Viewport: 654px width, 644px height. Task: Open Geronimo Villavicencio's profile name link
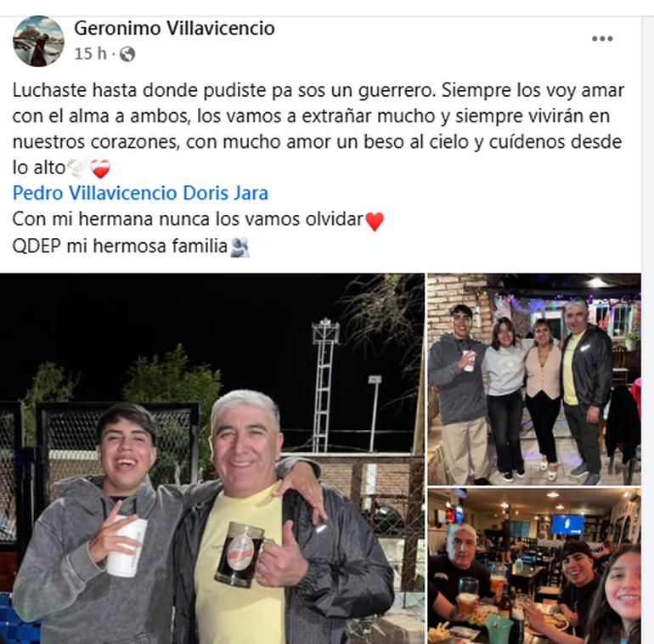(174, 28)
